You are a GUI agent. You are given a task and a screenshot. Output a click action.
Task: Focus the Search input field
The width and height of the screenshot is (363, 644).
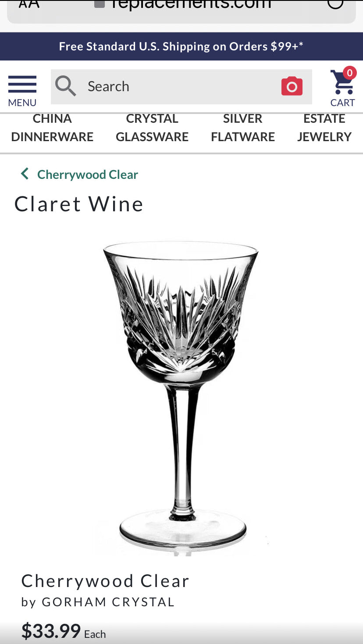pos(181,87)
